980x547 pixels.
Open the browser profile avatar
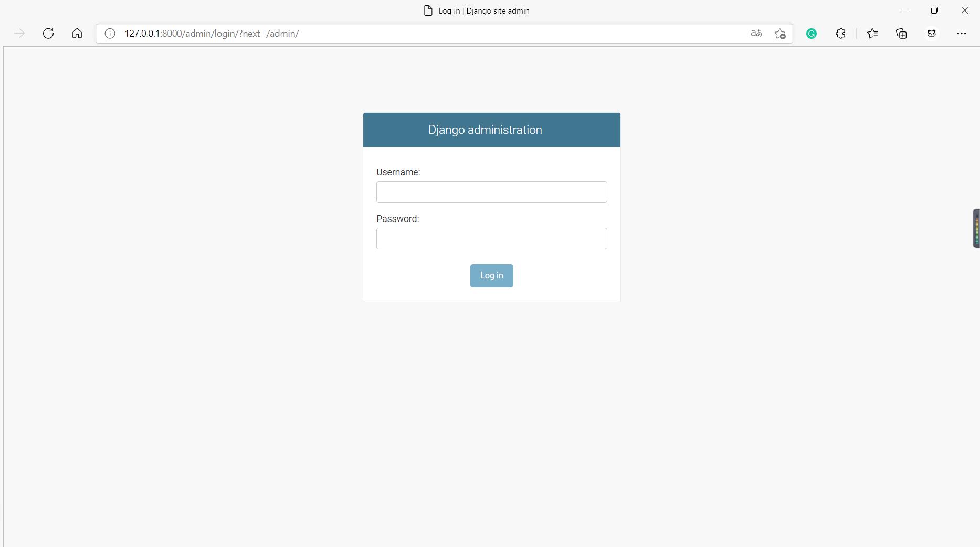point(932,34)
